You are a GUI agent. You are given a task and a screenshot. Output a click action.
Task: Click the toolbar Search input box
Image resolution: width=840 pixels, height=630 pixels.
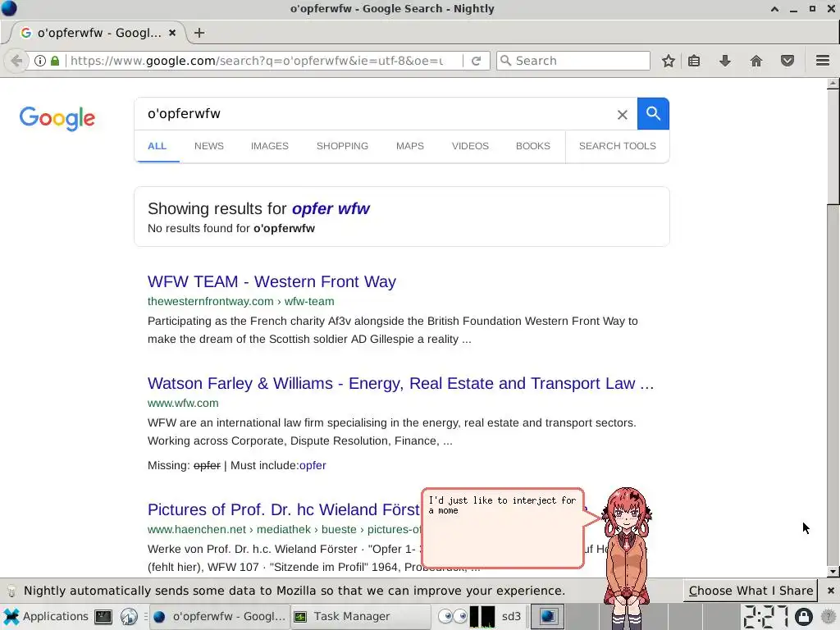tap(573, 61)
